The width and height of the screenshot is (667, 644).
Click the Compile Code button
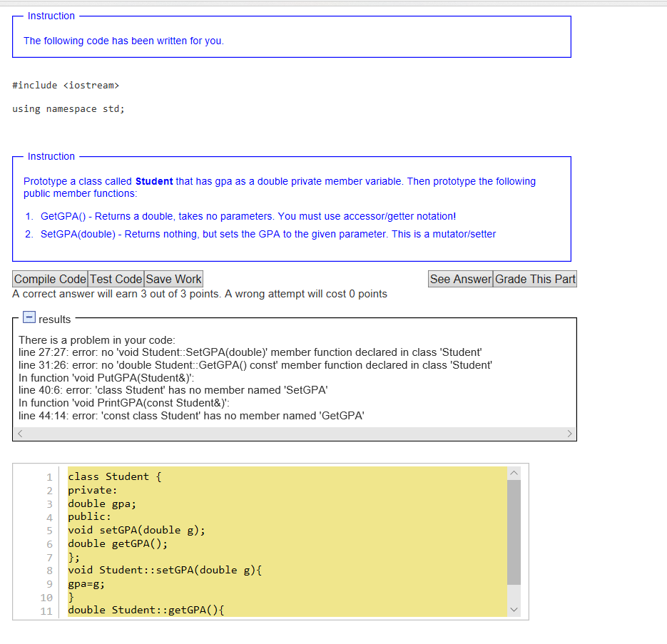50,279
